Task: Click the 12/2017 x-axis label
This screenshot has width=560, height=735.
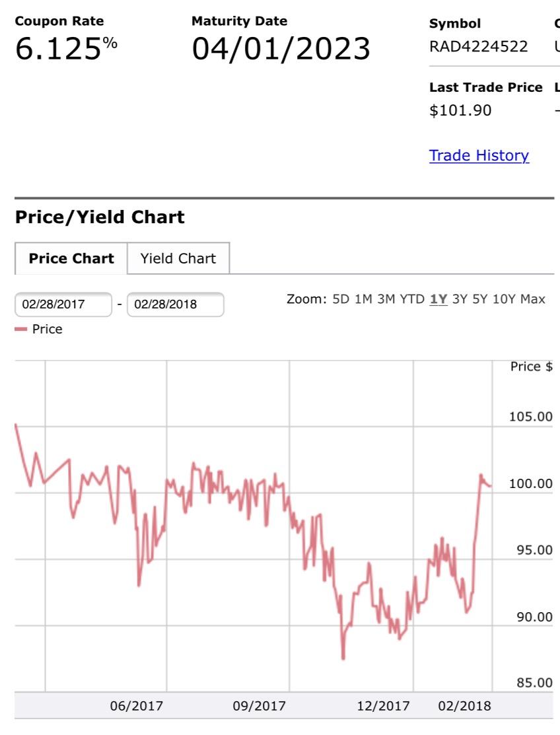Action: (x=383, y=705)
